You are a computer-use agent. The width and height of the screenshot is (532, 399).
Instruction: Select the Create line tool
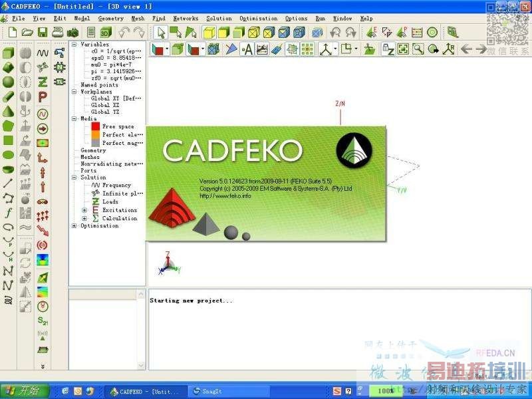tap(8, 184)
